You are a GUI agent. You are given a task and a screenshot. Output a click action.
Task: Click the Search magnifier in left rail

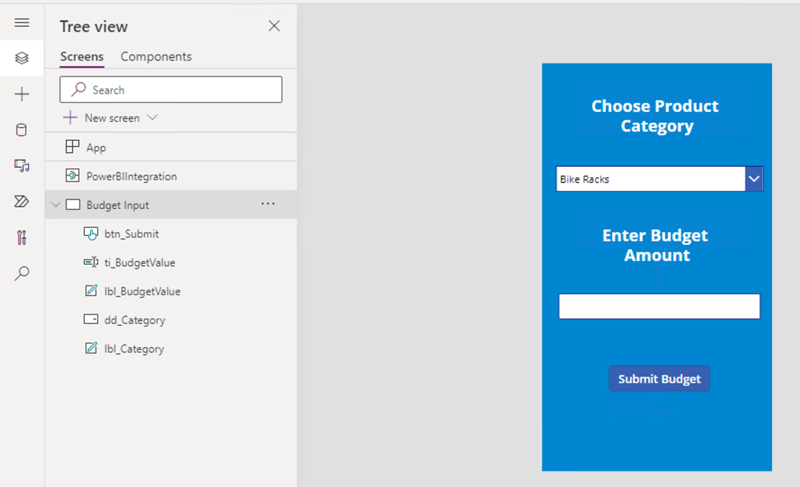pyautogui.click(x=21, y=273)
